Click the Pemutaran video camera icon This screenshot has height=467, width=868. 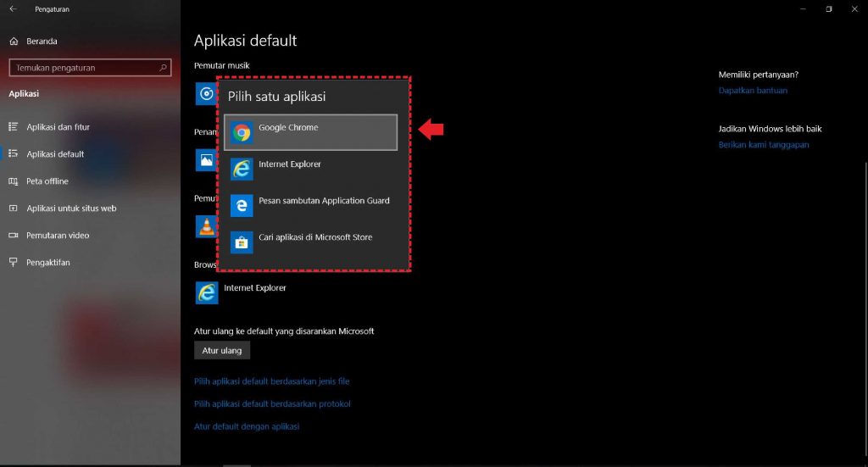coord(14,235)
